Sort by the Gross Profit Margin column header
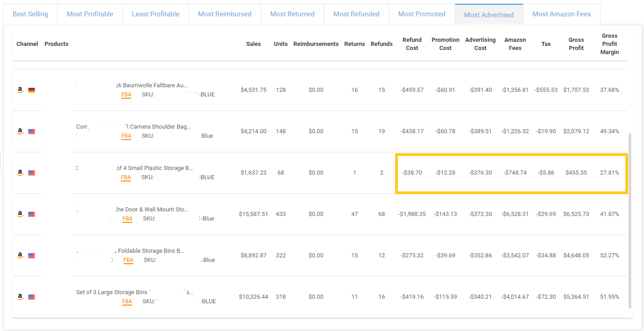The height and width of the screenshot is (331, 644). (x=609, y=44)
